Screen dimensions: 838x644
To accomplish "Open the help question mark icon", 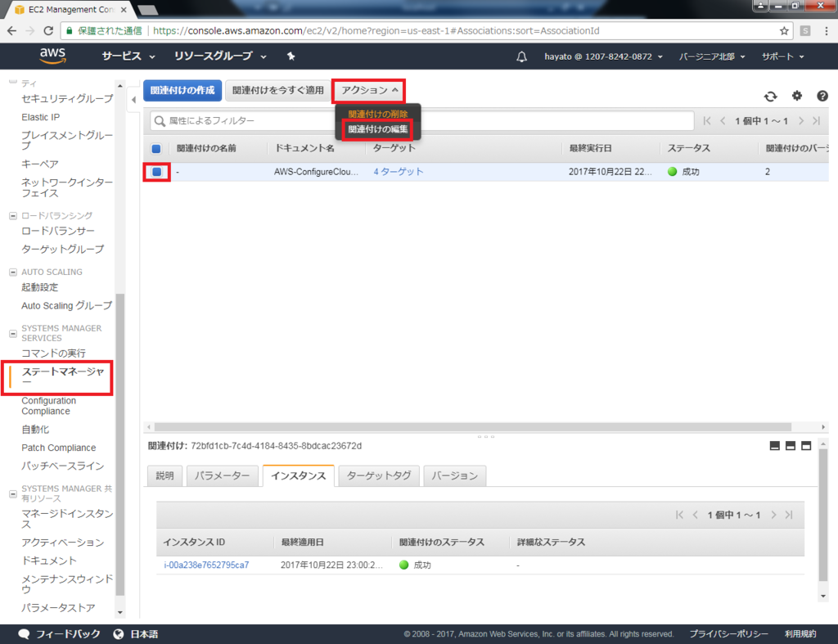I will (822, 96).
